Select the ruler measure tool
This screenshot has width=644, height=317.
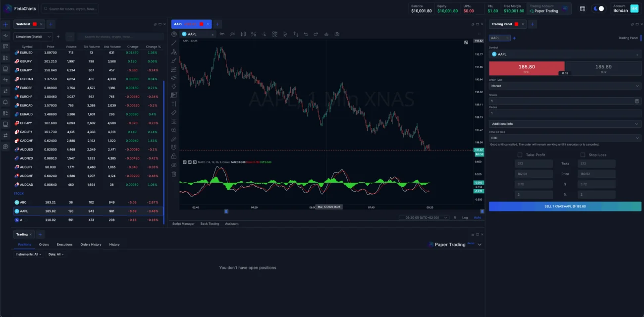(x=174, y=113)
